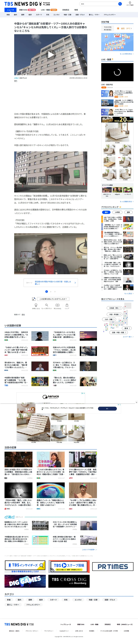The image size is (138, 644).
Task: Click もっと動画を見る link
Action: [126, 201]
